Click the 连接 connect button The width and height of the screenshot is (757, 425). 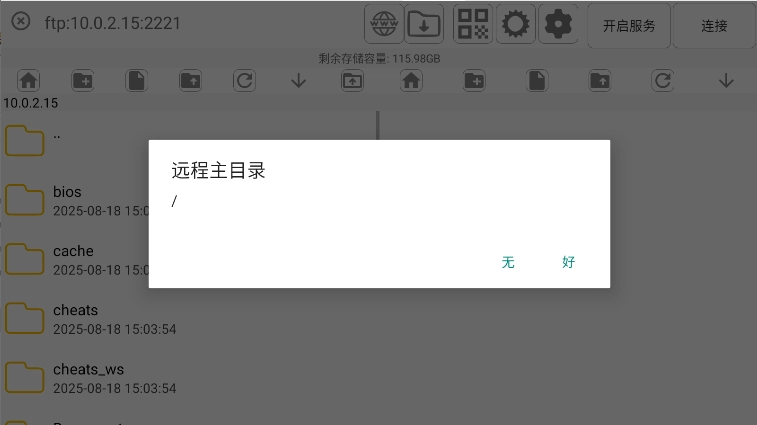coord(714,26)
